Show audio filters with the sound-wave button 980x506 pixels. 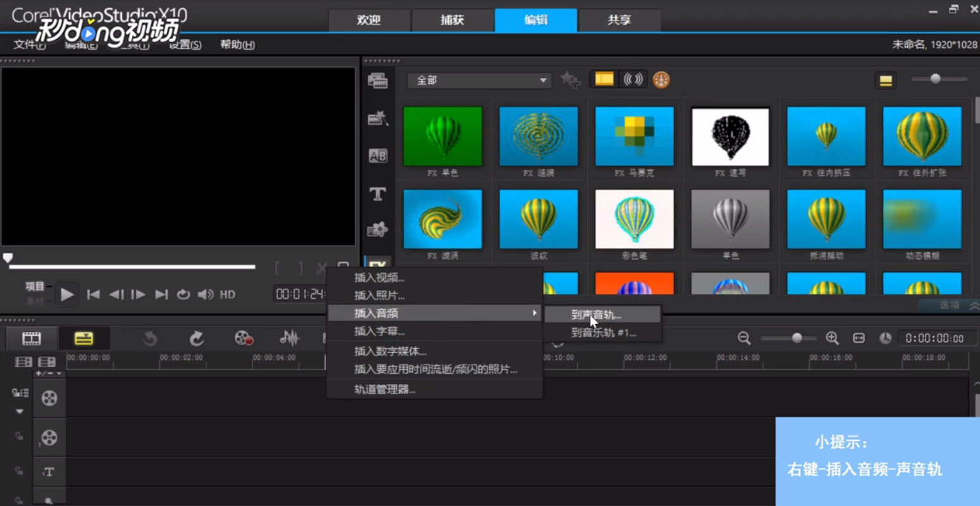coord(633,79)
